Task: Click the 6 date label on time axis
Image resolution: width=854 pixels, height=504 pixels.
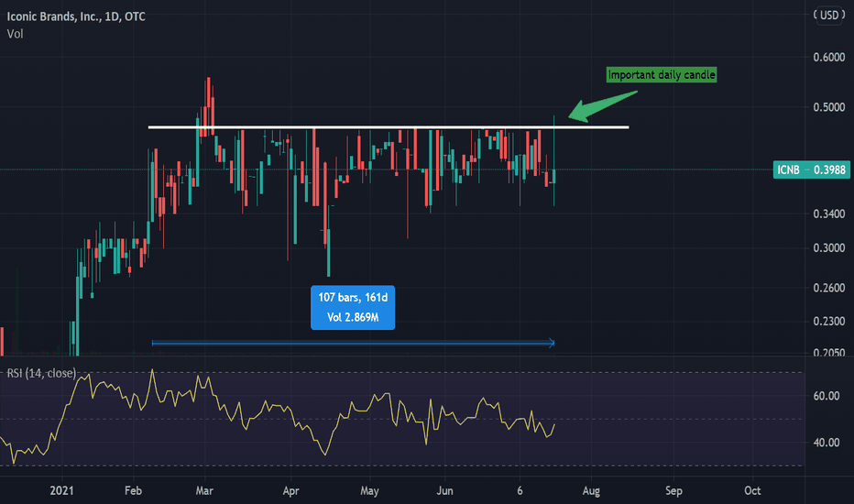Action: click(x=520, y=491)
